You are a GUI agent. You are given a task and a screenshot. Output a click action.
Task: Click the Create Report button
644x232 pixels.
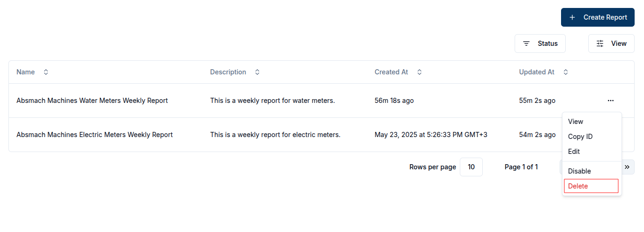point(598,17)
